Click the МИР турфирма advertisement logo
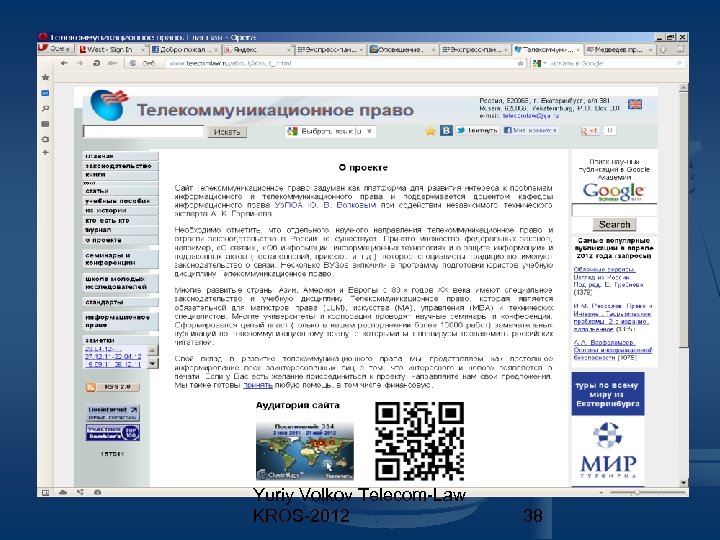Screen dimensions: 720x540 (x=608, y=450)
